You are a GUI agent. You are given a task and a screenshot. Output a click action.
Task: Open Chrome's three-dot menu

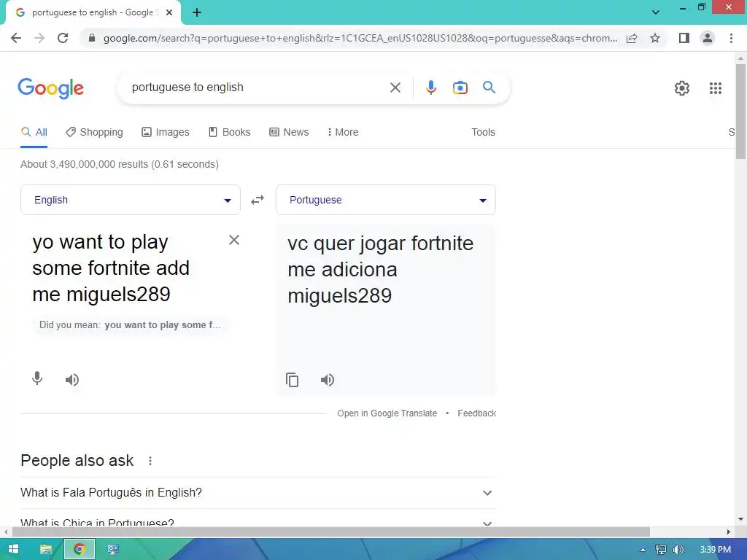pyautogui.click(x=731, y=38)
